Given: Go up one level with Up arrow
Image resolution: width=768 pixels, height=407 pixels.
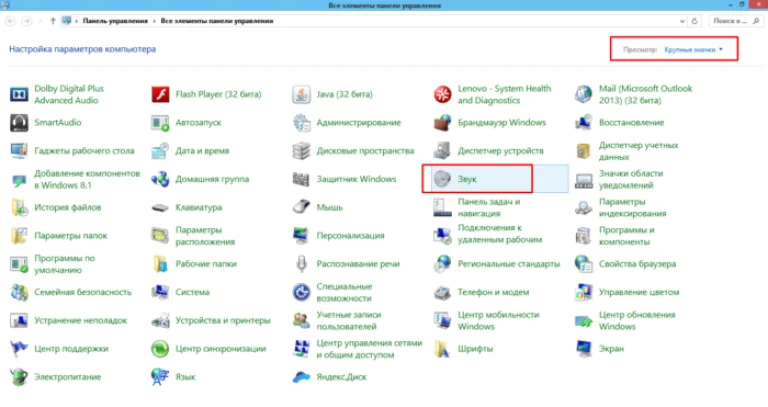Looking at the screenshot, I should click(53, 21).
